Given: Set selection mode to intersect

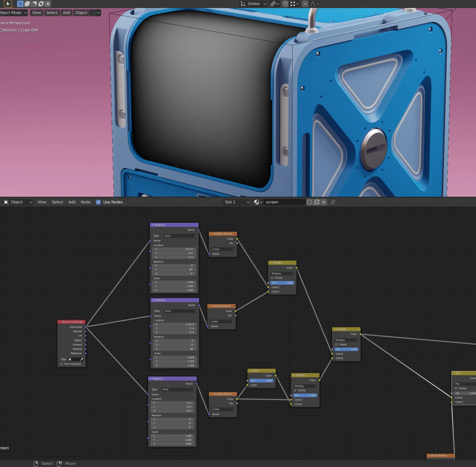Looking at the screenshot, I should [48, 4].
